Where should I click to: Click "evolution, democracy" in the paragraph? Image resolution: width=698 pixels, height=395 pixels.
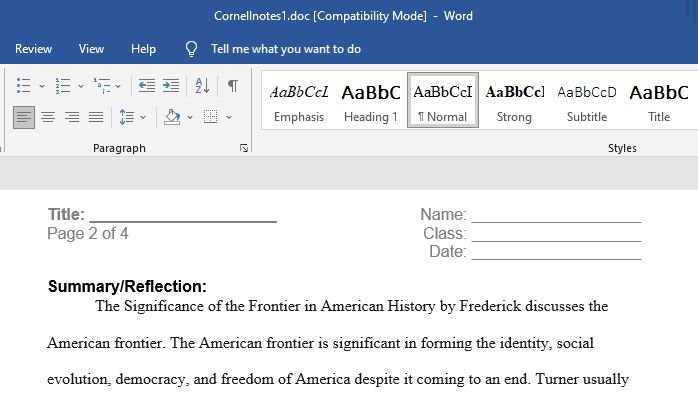(118, 379)
